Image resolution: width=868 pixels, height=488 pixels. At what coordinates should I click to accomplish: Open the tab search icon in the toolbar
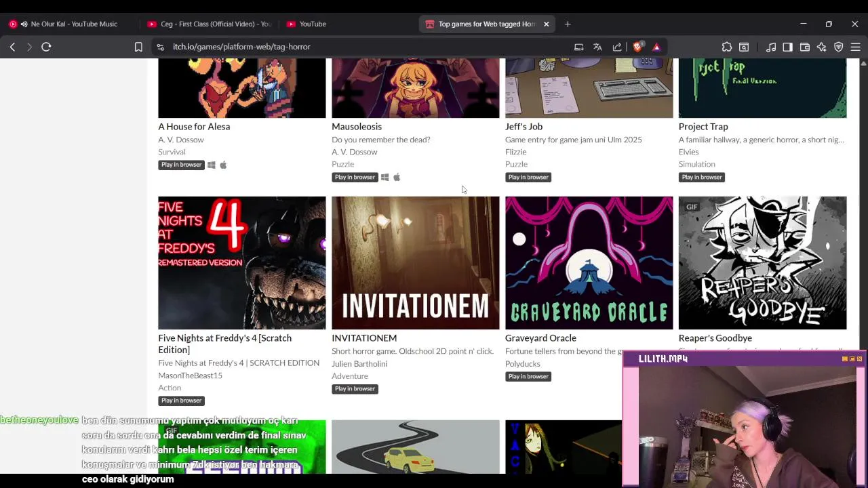(x=744, y=47)
